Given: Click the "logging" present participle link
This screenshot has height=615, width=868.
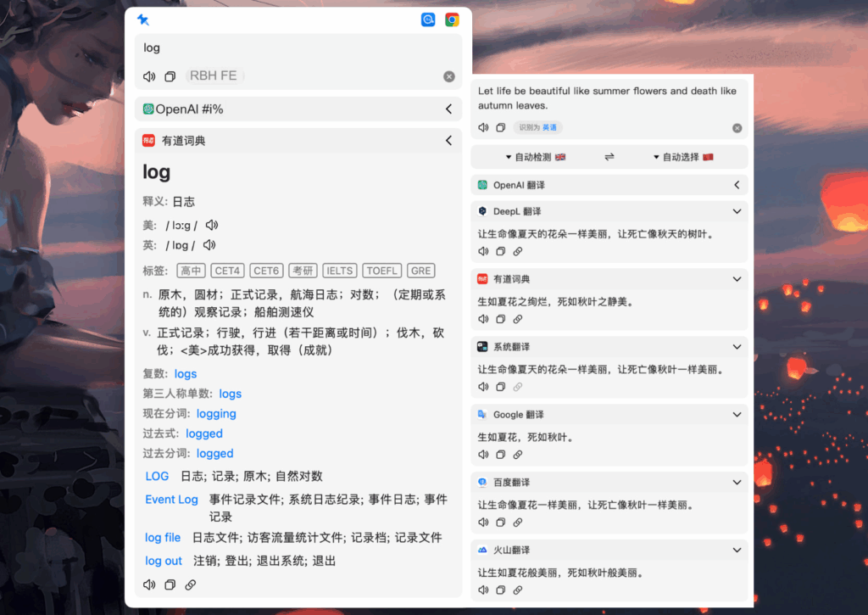Looking at the screenshot, I should pos(215,413).
